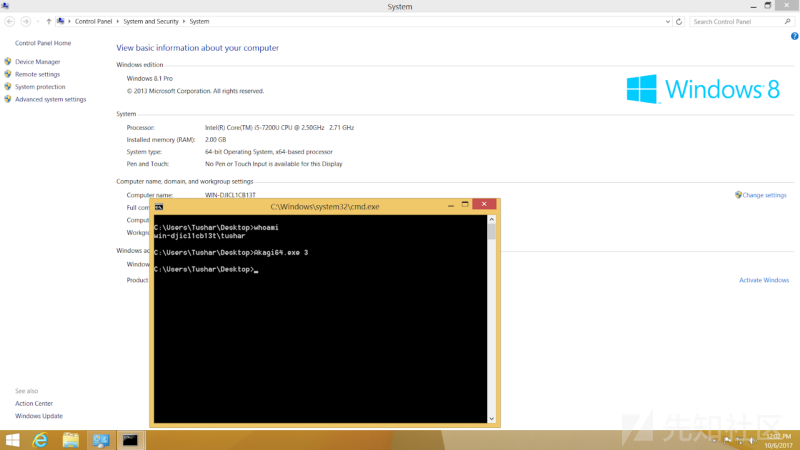
Task: Open File Explorer from taskbar
Action: click(70, 440)
